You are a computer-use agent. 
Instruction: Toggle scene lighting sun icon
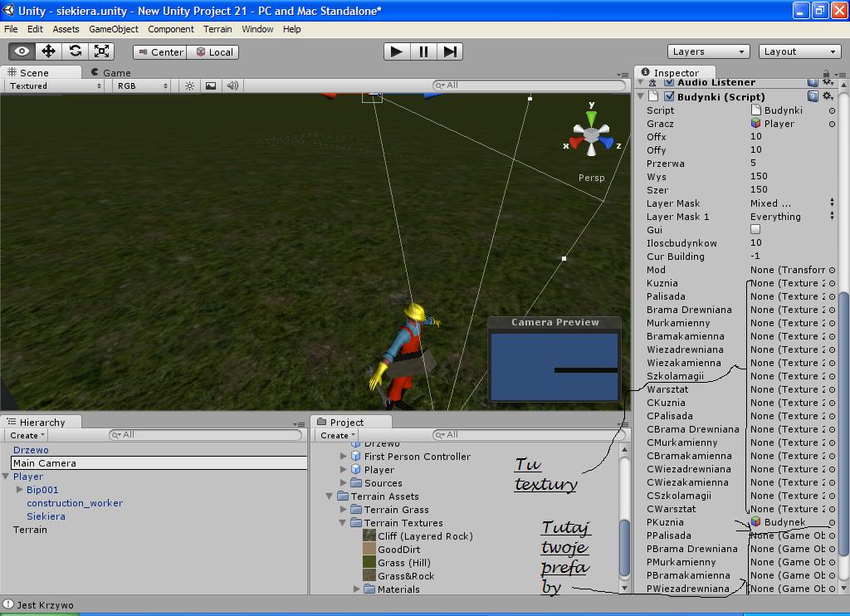[x=190, y=86]
